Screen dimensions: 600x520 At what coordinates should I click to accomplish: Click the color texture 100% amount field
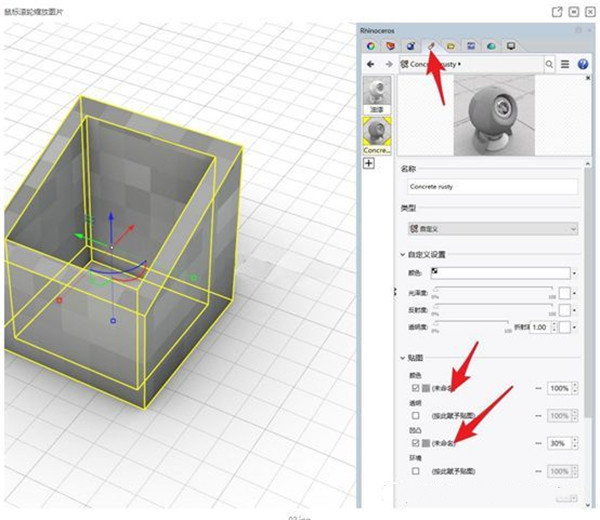(559, 388)
